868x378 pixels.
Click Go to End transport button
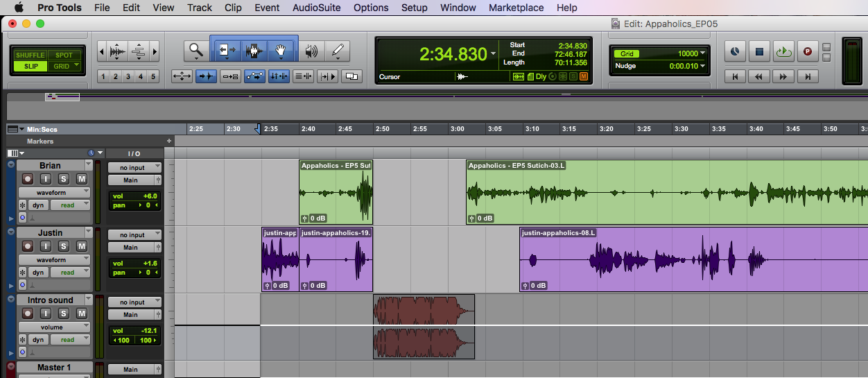click(807, 76)
